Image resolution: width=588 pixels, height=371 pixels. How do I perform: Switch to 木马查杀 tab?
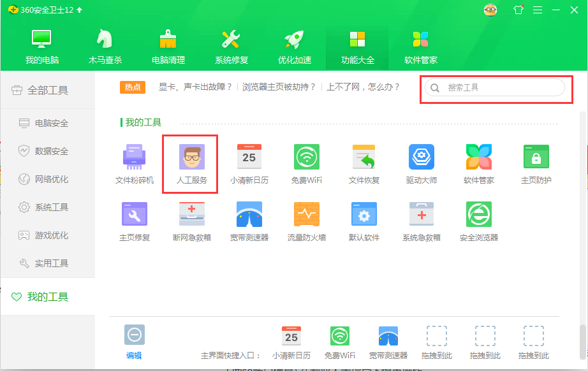[x=105, y=47]
